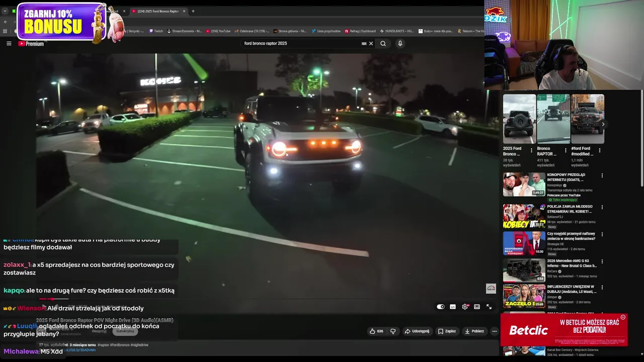
Task: Open the on-screen keyboard icon in search box
Action: (364, 43)
